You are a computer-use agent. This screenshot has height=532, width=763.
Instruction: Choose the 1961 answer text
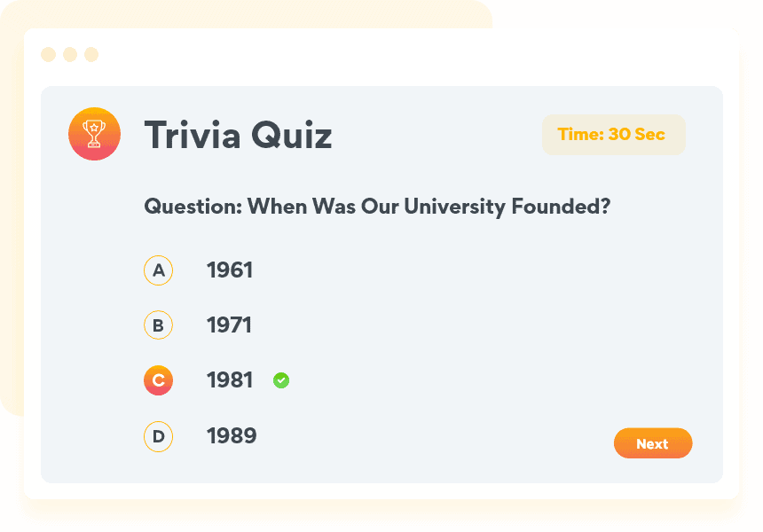(x=230, y=270)
